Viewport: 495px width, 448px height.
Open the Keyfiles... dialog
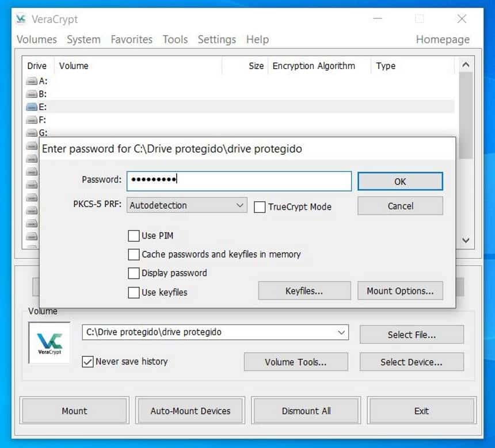(304, 290)
